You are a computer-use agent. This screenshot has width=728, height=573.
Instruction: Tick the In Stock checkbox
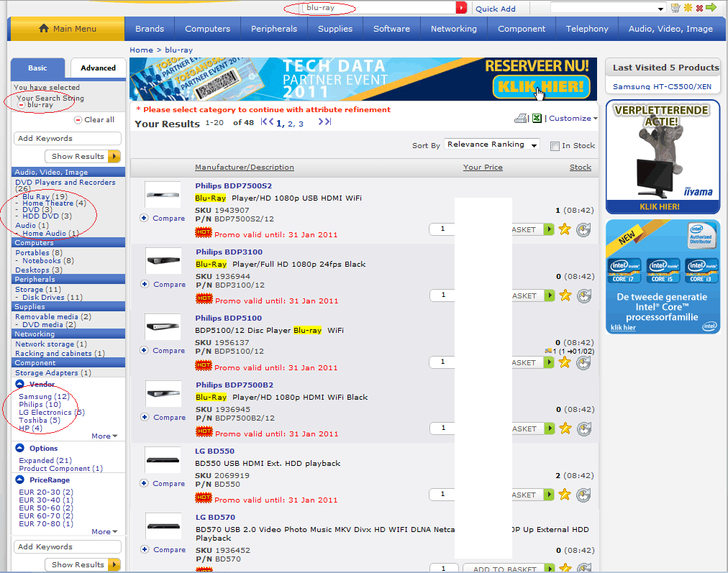tap(555, 146)
